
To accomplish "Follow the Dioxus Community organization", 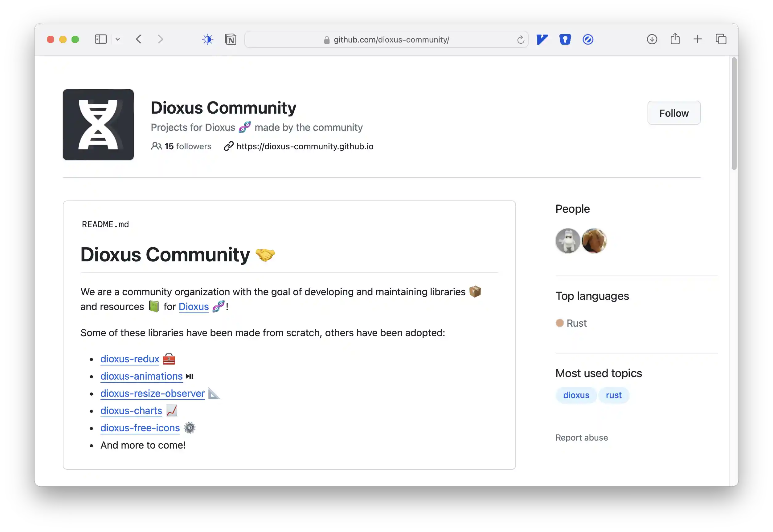I will (673, 113).
